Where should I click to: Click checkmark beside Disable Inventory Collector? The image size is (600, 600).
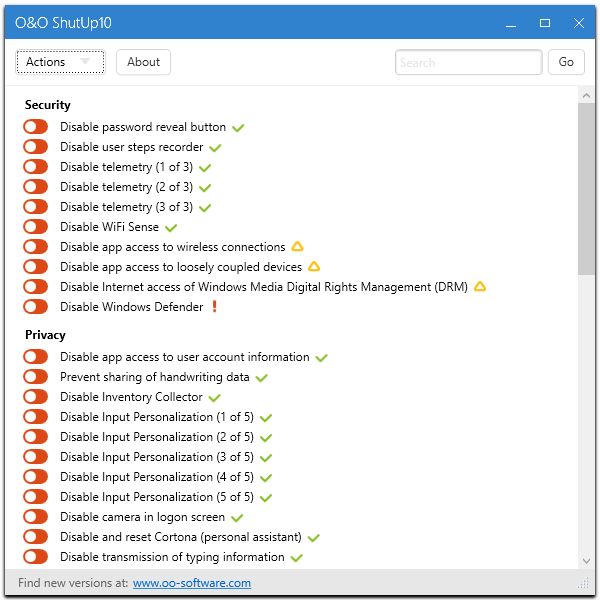point(215,398)
